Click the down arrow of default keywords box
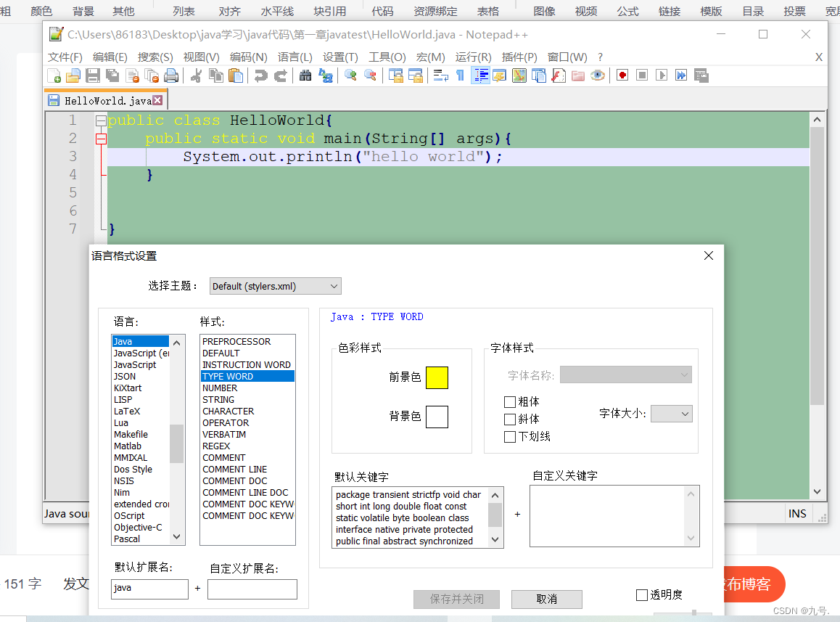Viewport: 840px width, 622px height. click(495, 539)
